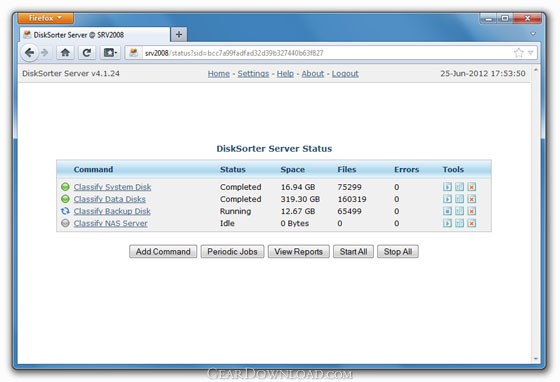Open the bookmarks toolbar dropdown button

[110, 53]
